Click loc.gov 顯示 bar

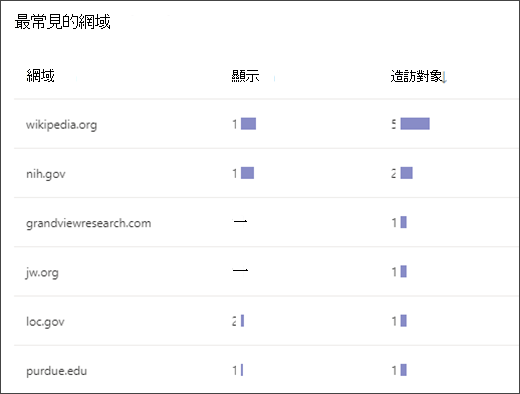coord(242,321)
